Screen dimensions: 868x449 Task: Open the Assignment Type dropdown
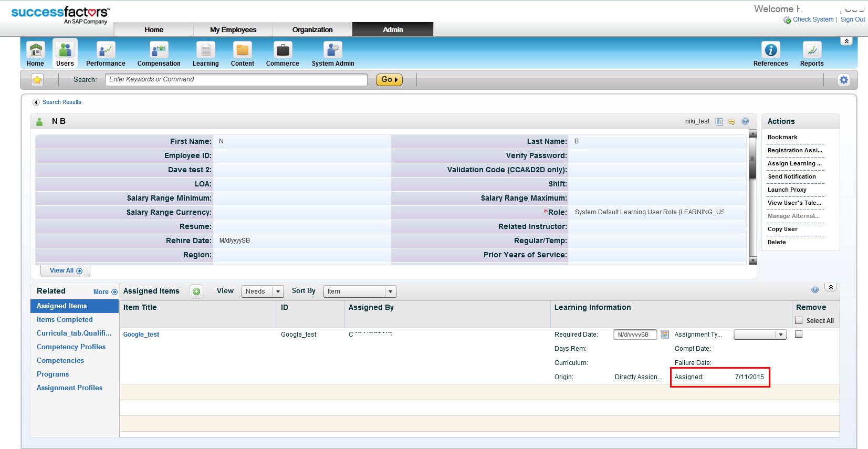point(760,335)
